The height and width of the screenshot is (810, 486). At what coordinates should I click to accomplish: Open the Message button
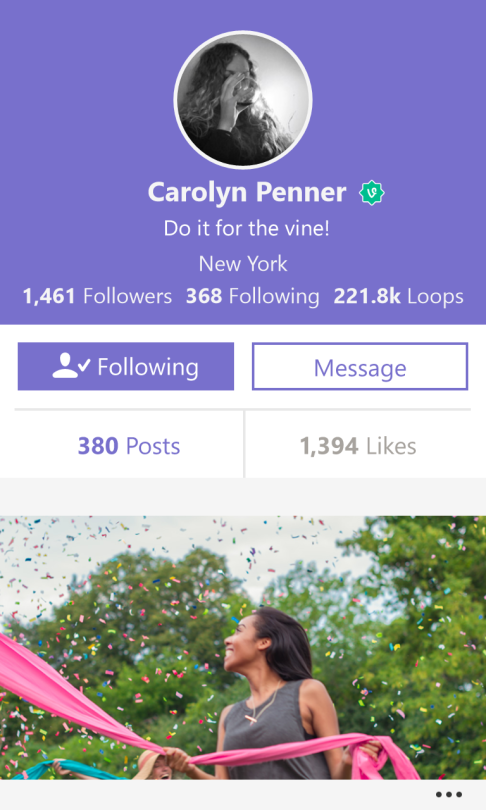[x=360, y=366]
